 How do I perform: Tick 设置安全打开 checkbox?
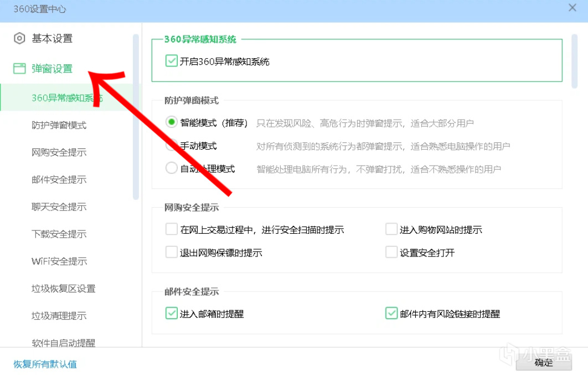tap(391, 252)
